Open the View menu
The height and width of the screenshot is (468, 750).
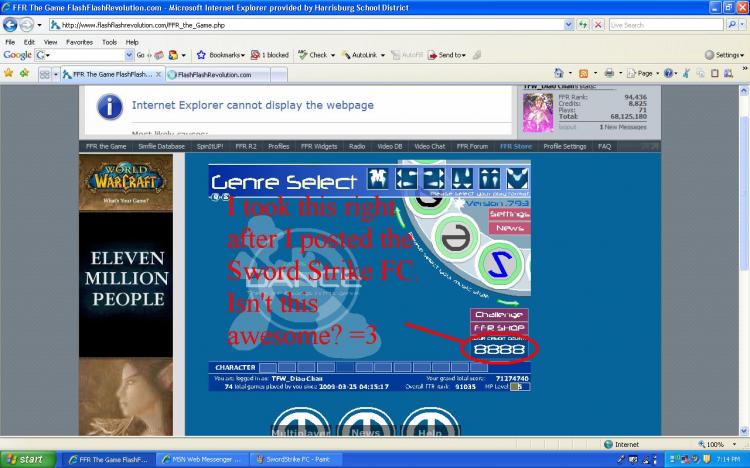point(50,42)
